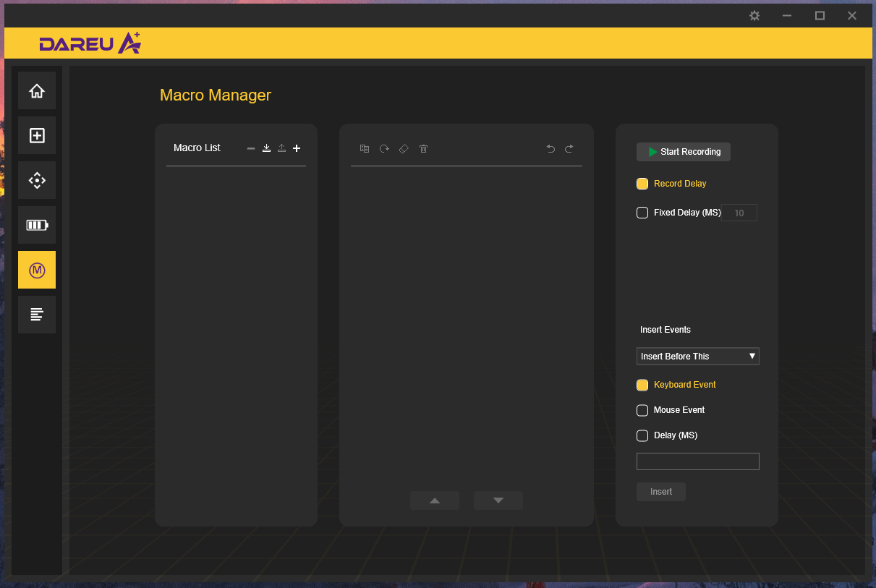Toggle the Keyboard Event checkbox
Screen dimensions: 876x588
642,385
